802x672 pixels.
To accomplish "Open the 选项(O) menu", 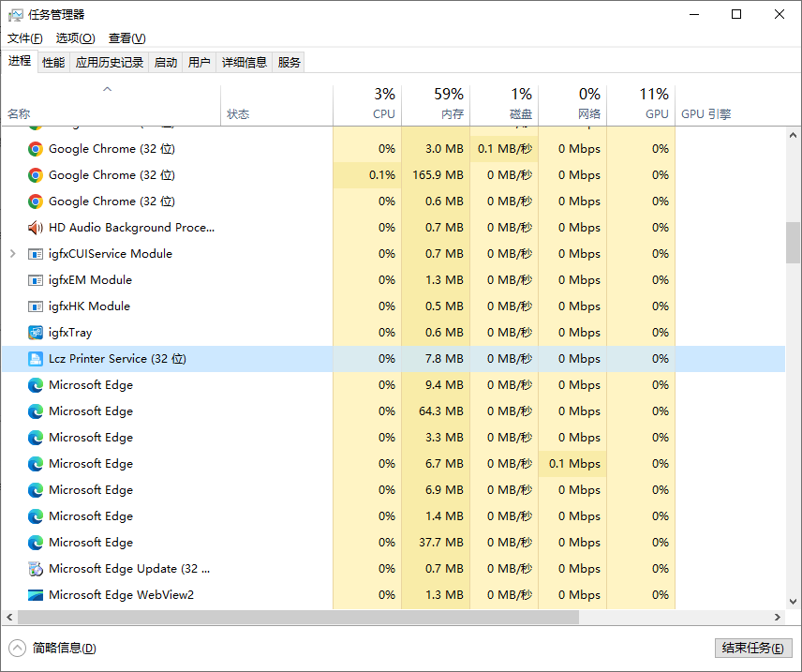I will pyautogui.click(x=75, y=38).
